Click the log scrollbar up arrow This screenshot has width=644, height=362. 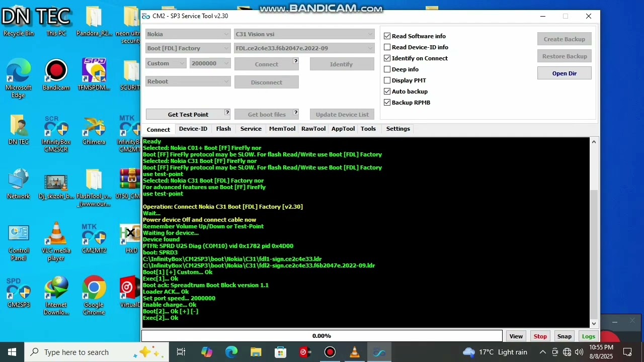[x=594, y=142]
